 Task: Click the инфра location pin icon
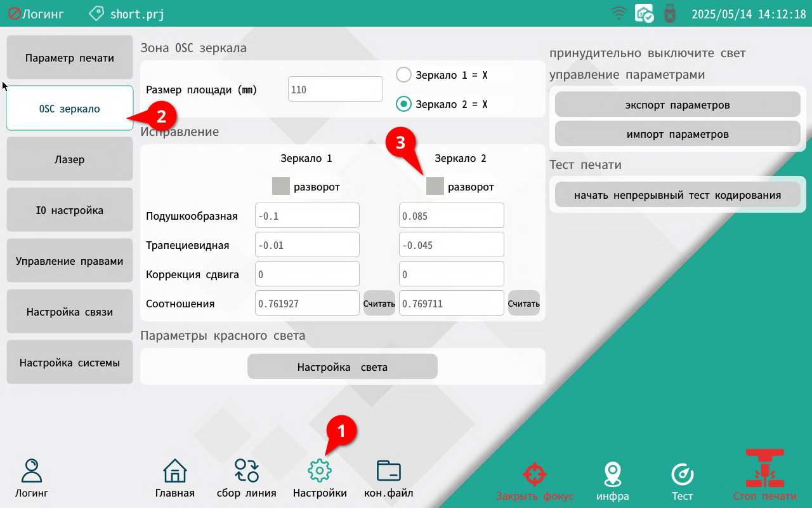pyautogui.click(x=612, y=474)
